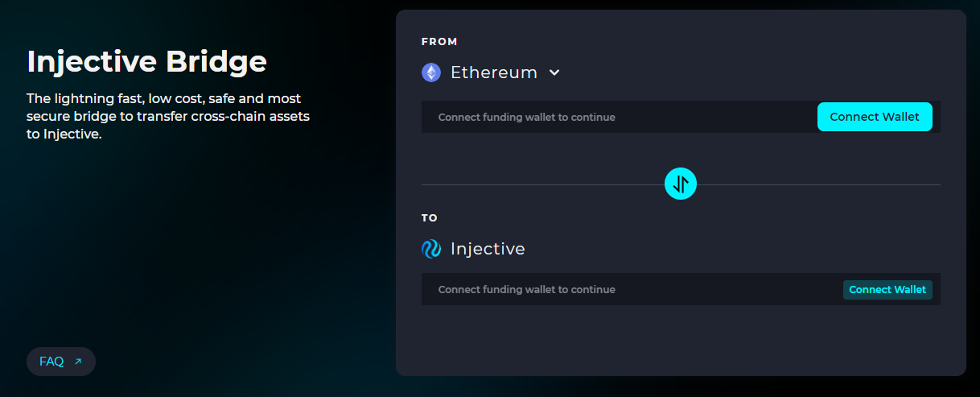The image size is (980, 397).
Task: Click the FAQ external arrow icon
Action: pos(78,362)
